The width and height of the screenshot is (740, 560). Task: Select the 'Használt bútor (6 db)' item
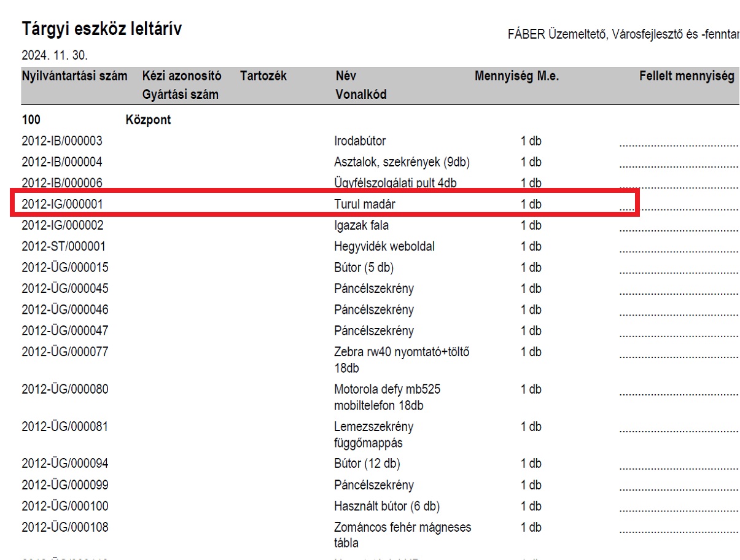[387, 507]
